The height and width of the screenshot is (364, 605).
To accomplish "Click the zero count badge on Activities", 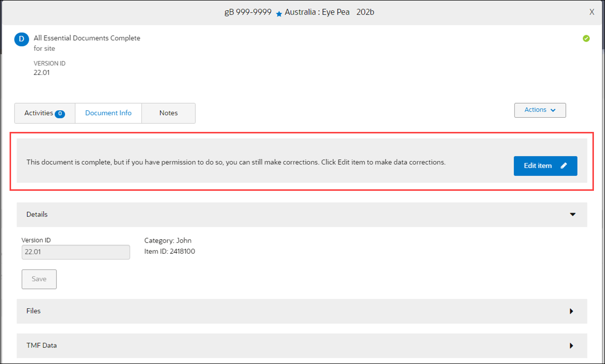I will click(x=61, y=114).
